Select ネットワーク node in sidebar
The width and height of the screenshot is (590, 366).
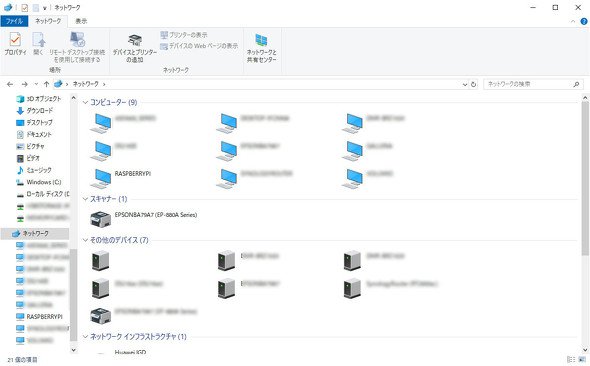(x=35, y=234)
